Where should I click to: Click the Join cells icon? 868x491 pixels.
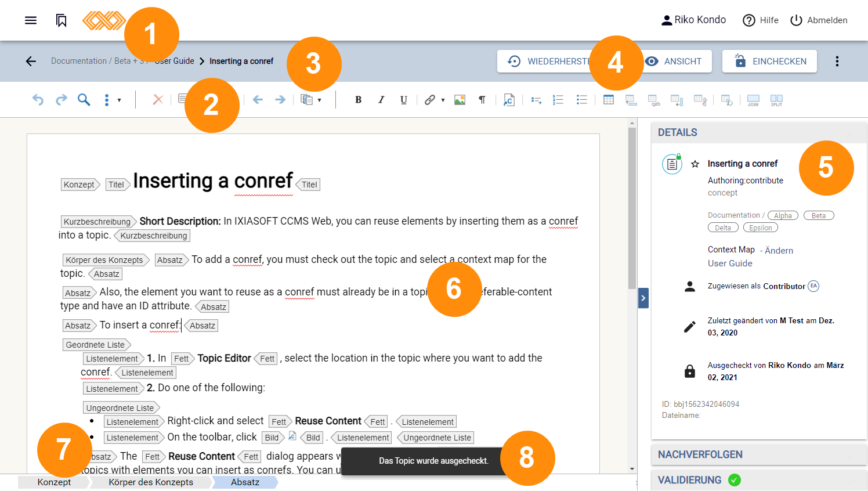pos(753,100)
